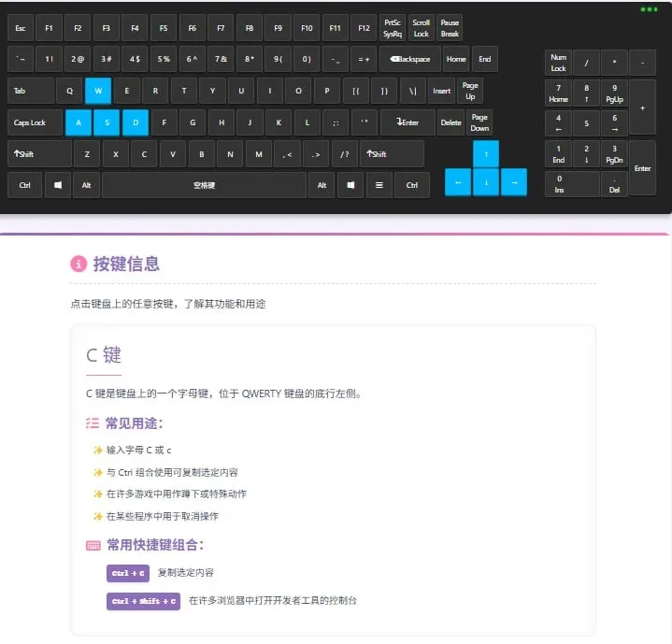The image size is (672, 644).
Task: Click the Ctrl + Shift + C shortcut badge
Action: (x=143, y=601)
